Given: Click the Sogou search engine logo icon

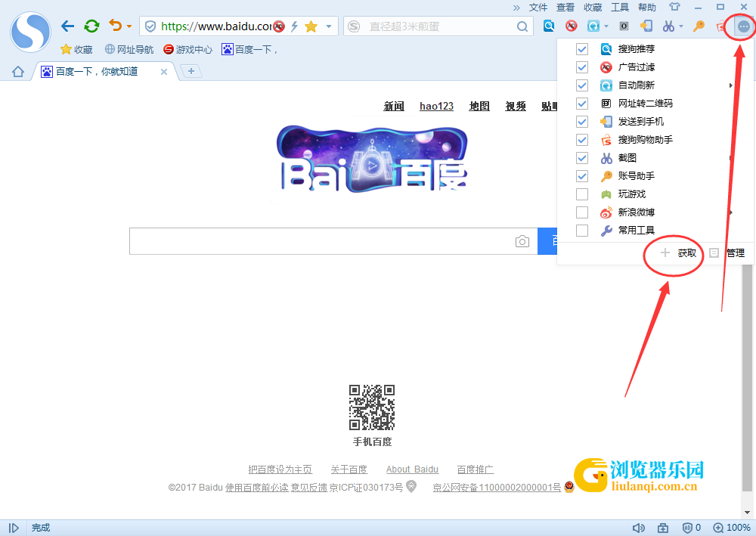Looking at the screenshot, I should coord(354,26).
